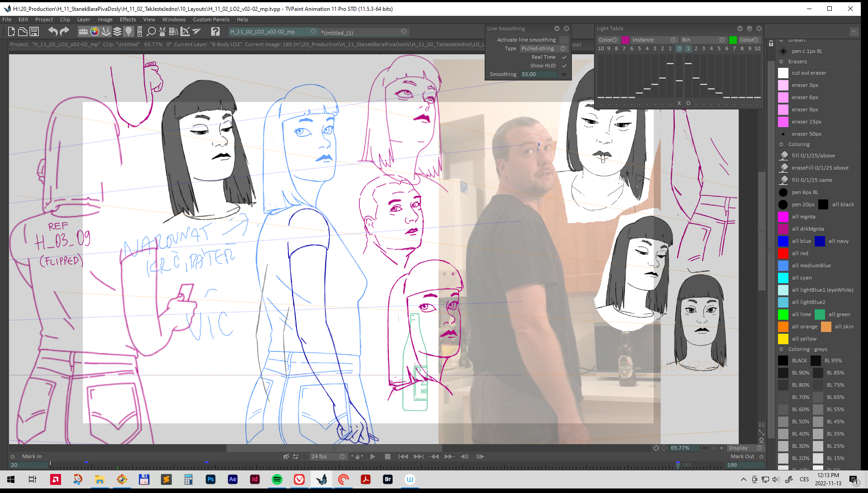Screen dimensions: 868x493
Task: Open the Effects menu
Action: tap(127, 19)
